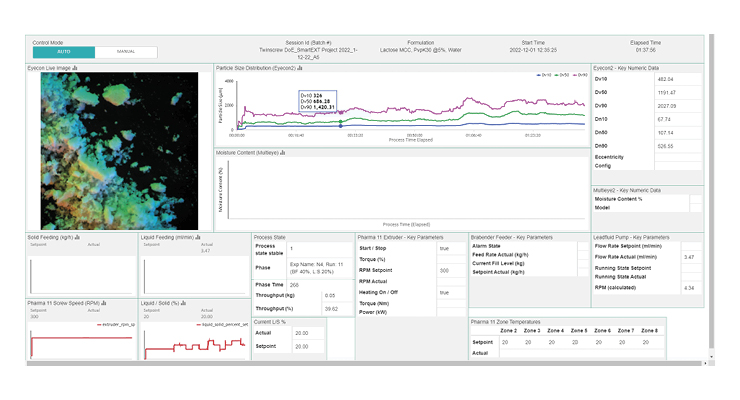This screenshot has height=400, width=740.
Task: Select the RPM Setpoint value 300
Action: pyautogui.click(x=443, y=270)
